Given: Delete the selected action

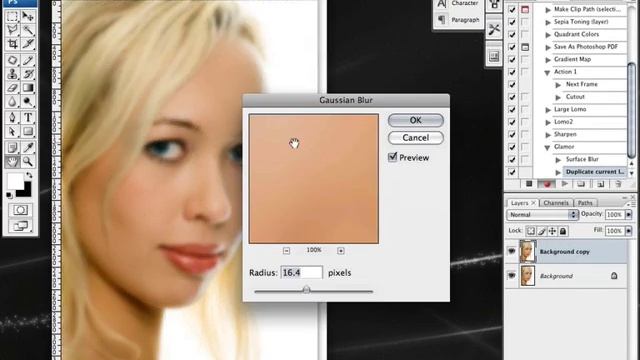Looking at the screenshot, I should (x=618, y=184).
